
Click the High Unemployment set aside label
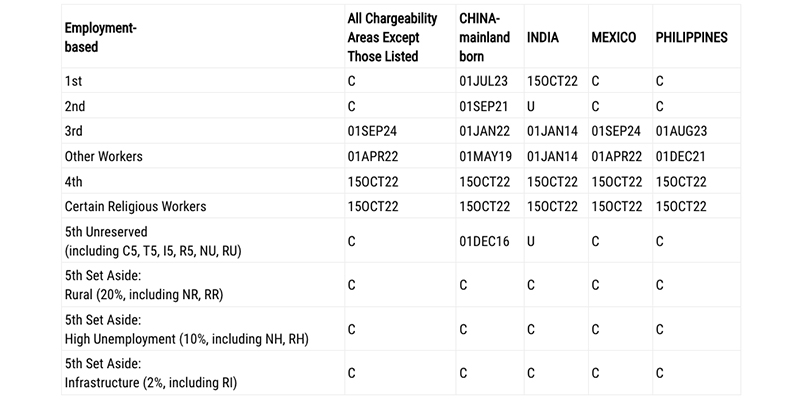click(x=187, y=329)
